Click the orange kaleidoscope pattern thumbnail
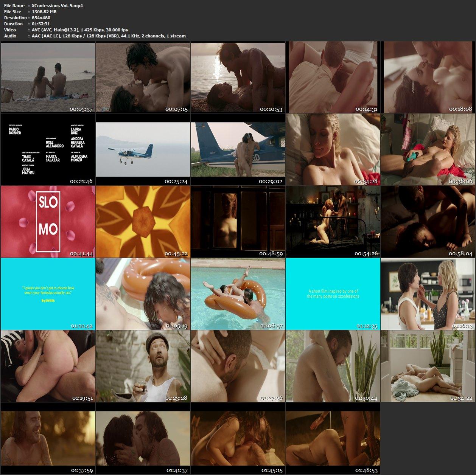 pos(143,222)
